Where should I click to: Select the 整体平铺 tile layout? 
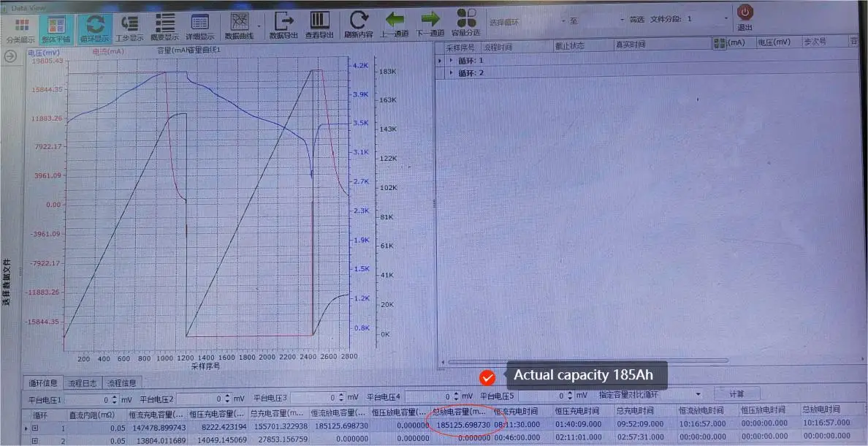(x=56, y=29)
